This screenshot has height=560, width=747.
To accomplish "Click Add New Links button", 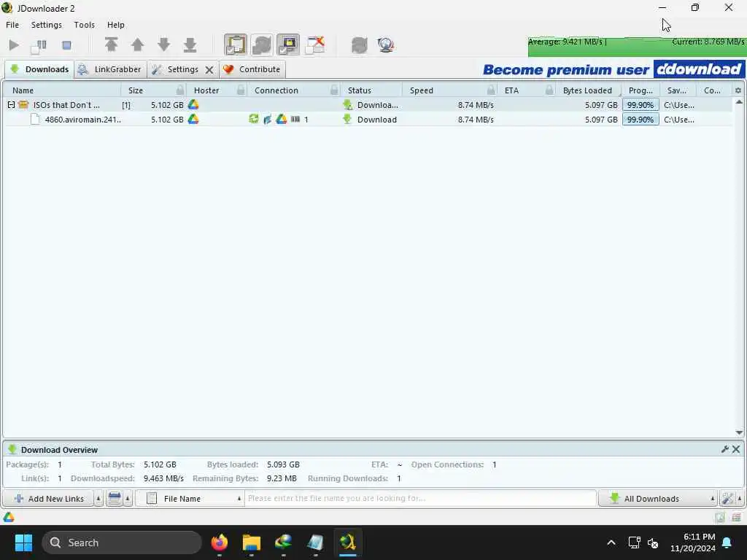I will click(x=49, y=499).
